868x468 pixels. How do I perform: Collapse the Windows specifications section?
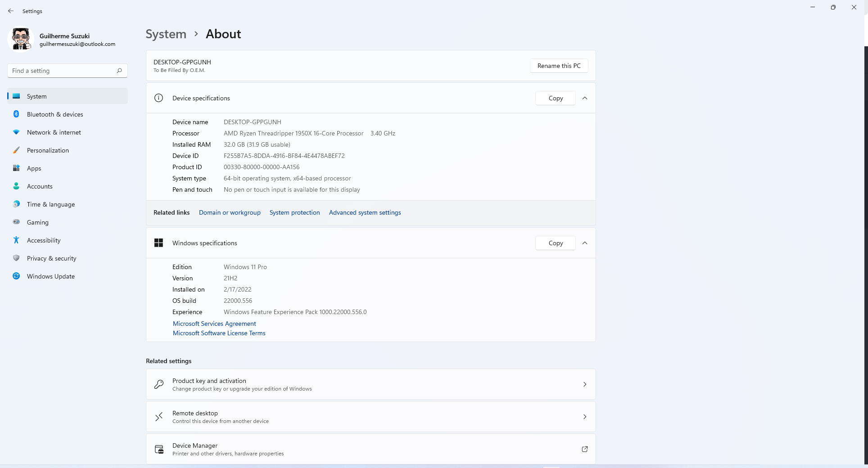pyautogui.click(x=585, y=243)
